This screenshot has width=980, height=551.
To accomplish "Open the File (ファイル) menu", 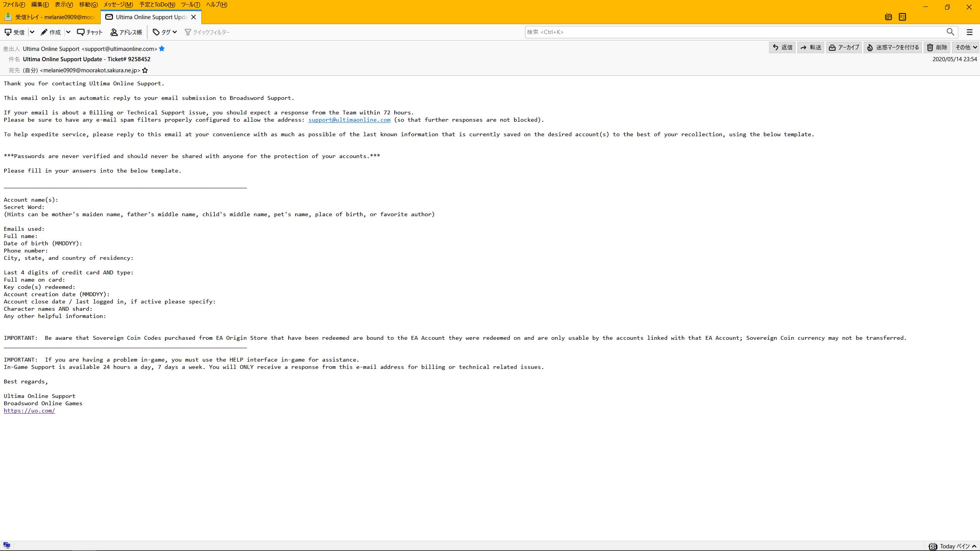I will [x=14, y=5].
